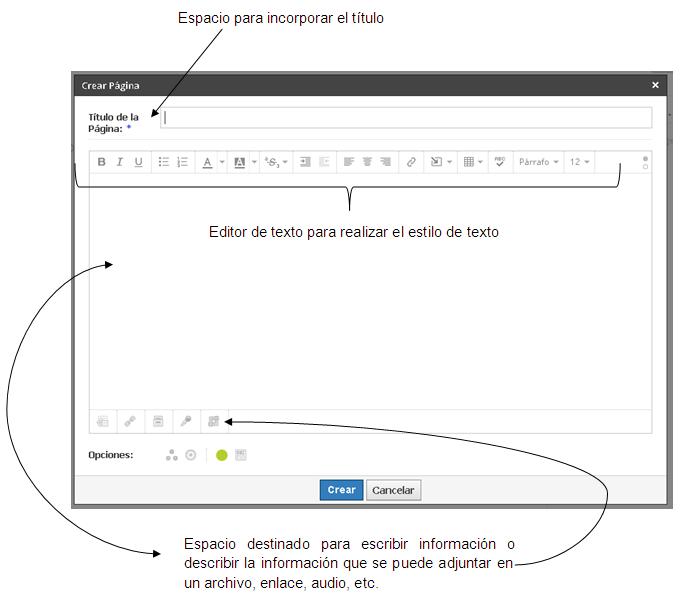
Task: Insert a bulleted list
Action: coord(163,162)
